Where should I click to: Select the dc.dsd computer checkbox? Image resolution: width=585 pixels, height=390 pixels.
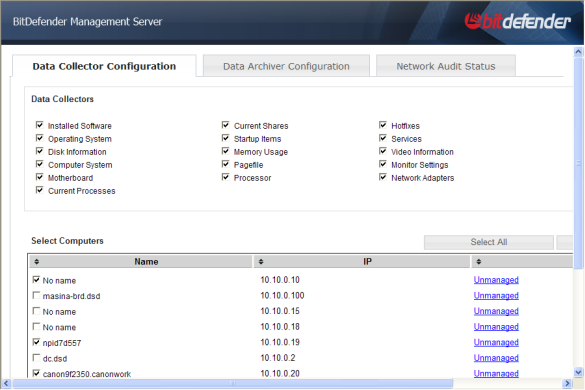(x=36, y=358)
